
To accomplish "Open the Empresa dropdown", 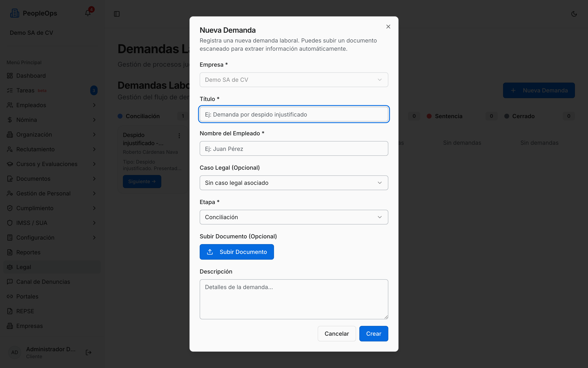I will (x=294, y=80).
